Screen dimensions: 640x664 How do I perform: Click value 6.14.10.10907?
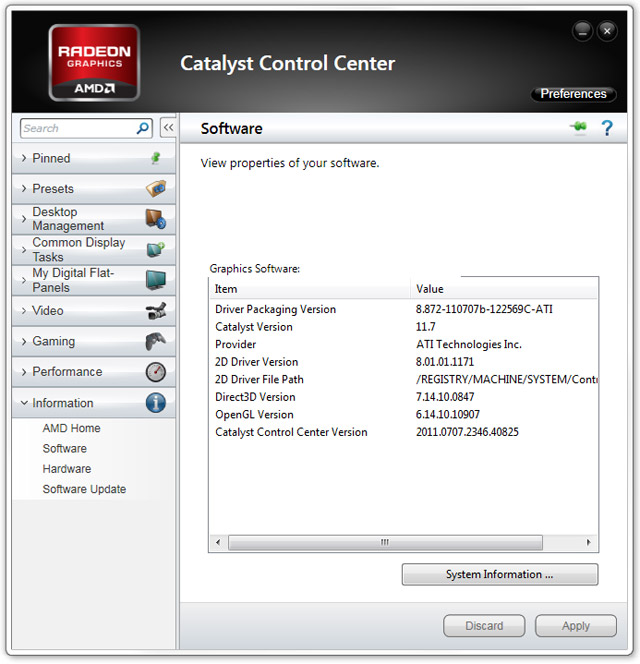coord(448,415)
